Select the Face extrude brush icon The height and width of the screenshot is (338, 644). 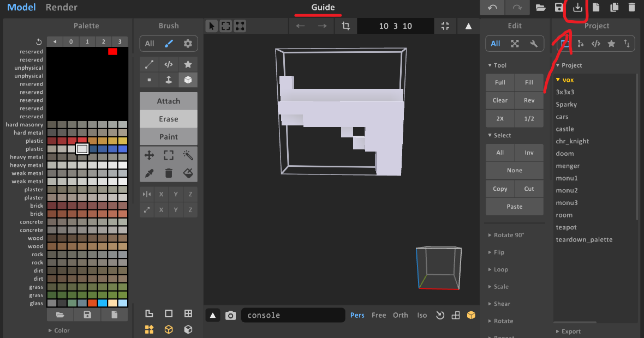point(169,80)
